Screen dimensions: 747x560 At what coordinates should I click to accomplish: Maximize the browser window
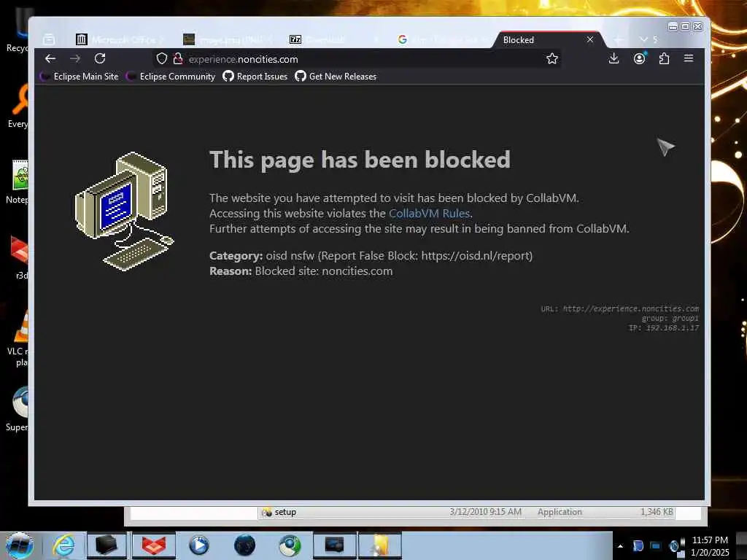(685, 27)
